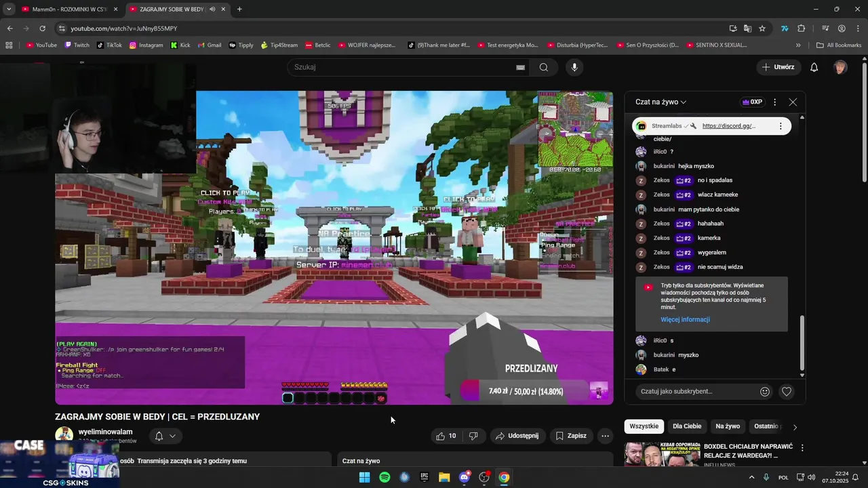Go back to the previous page
The height and width of the screenshot is (488, 868).
9,28
